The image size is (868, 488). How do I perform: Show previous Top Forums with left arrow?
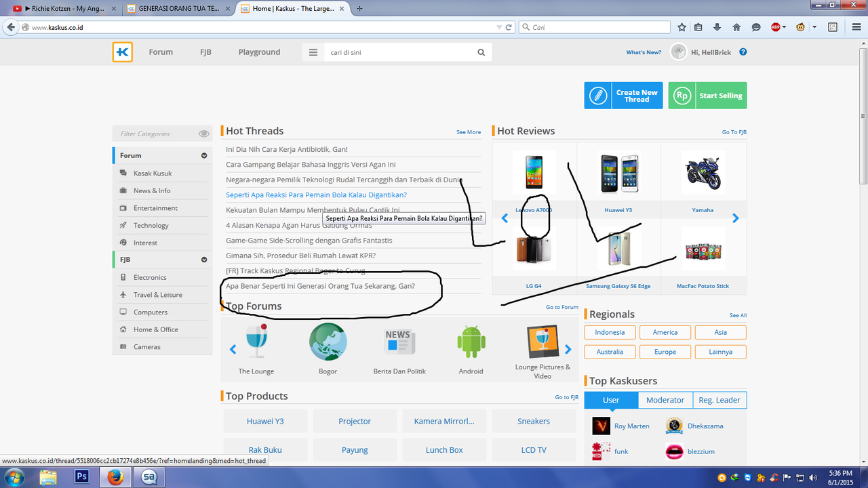tap(233, 350)
